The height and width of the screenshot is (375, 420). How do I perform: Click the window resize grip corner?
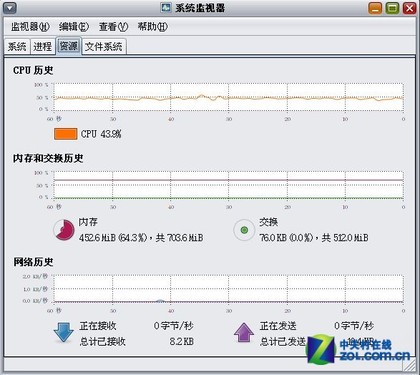(x=409, y=365)
